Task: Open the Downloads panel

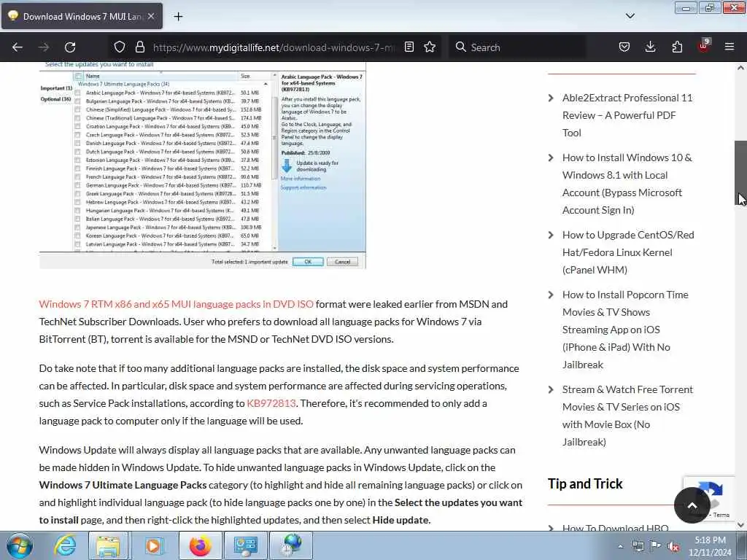Action: click(650, 47)
